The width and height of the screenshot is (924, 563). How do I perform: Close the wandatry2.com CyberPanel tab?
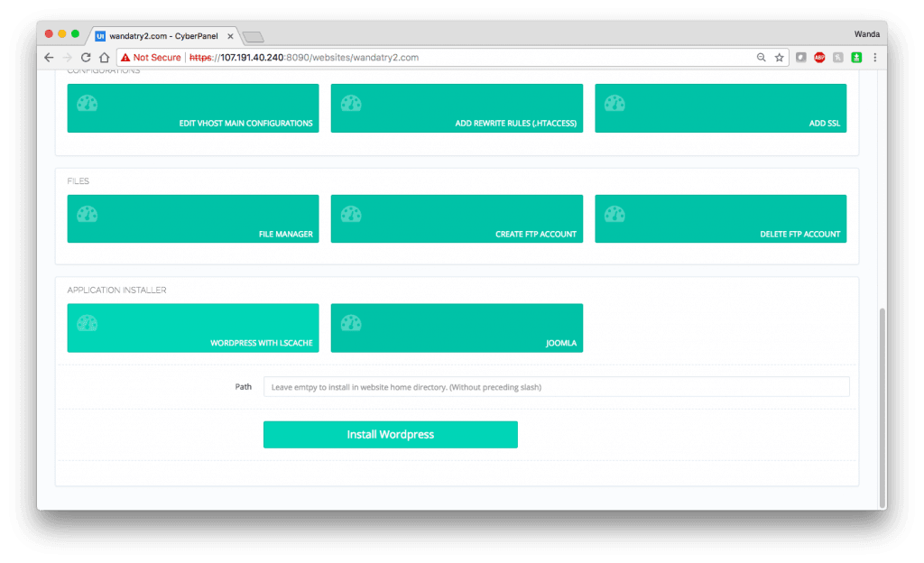coord(230,36)
